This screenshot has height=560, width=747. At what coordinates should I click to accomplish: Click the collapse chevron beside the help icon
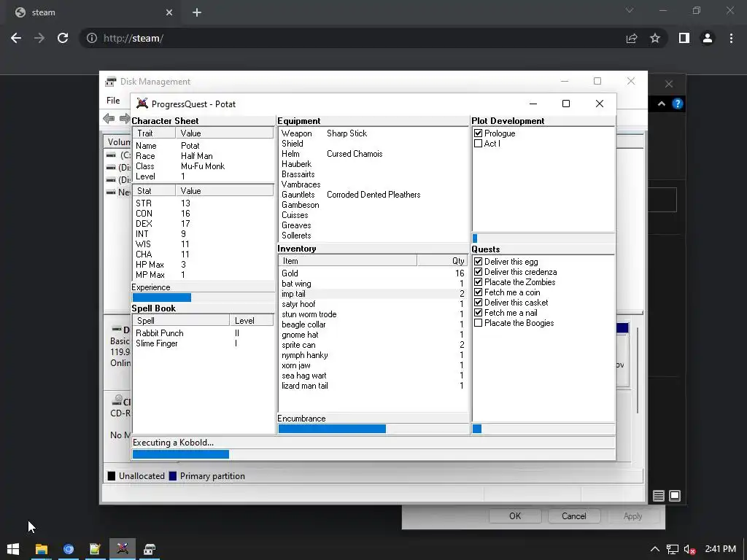(661, 104)
